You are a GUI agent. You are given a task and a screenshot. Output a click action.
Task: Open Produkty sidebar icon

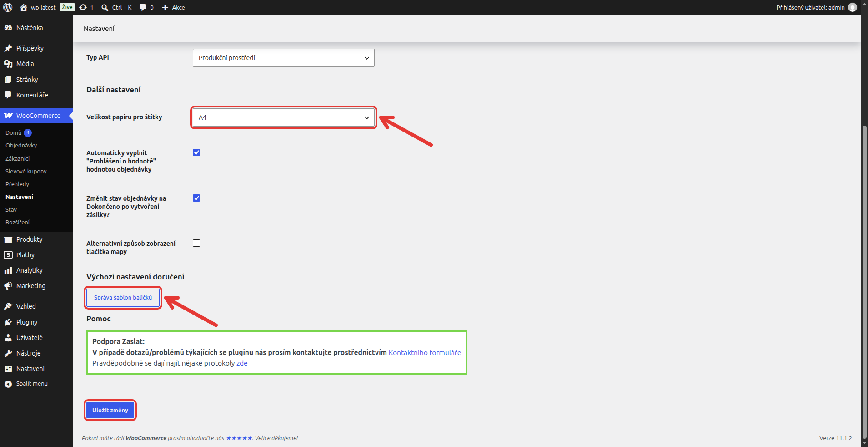tap(8, 239)
